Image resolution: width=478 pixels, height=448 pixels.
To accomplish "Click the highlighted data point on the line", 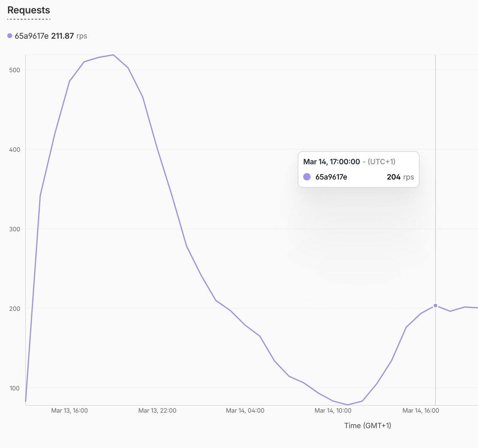I will point(435,306).
